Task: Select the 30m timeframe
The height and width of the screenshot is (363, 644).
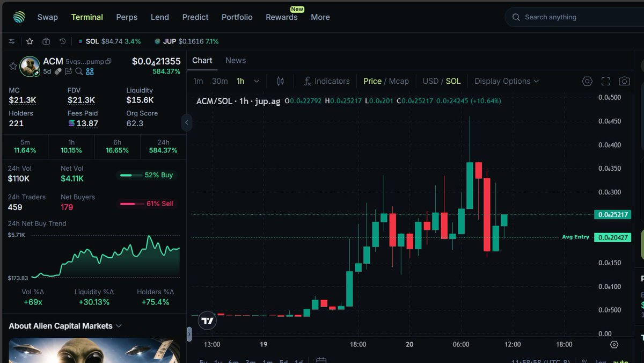Action: pyautogui.click(x=219, y=81)
